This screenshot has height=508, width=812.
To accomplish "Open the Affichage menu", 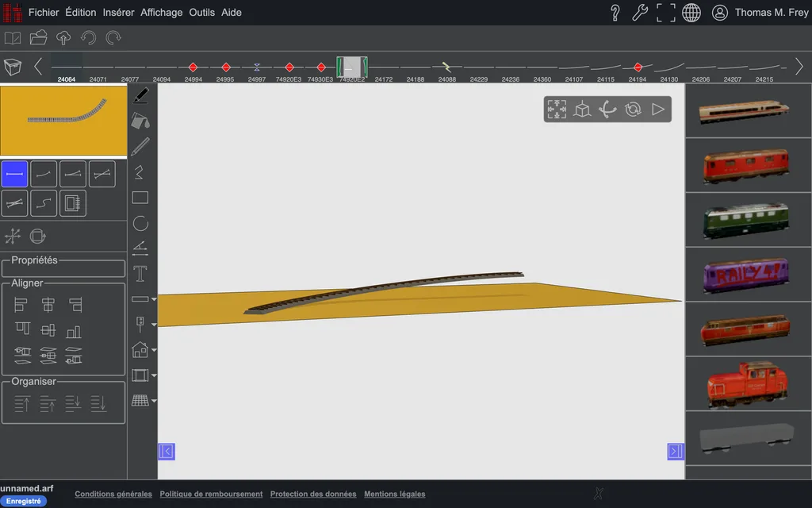I will click(162, 13).
